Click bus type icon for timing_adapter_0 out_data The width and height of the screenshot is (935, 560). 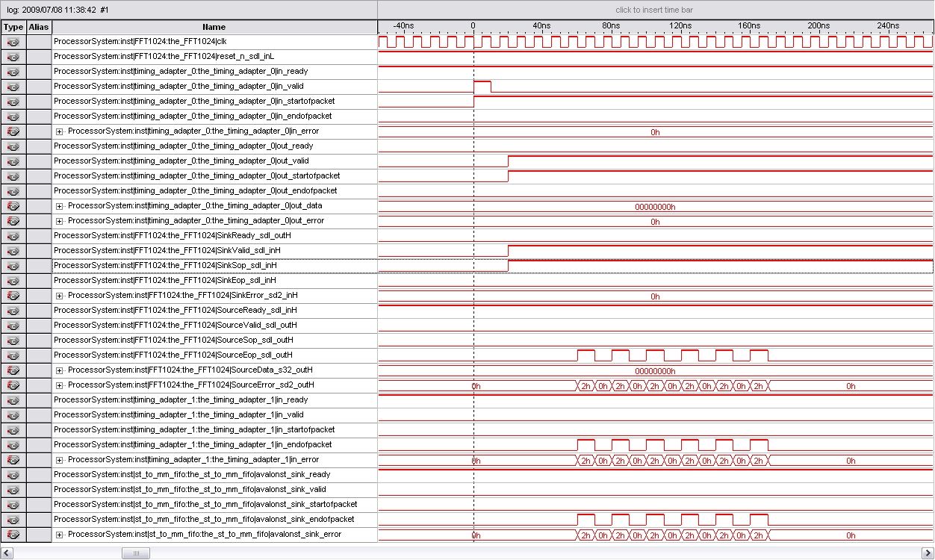point(13,206)
